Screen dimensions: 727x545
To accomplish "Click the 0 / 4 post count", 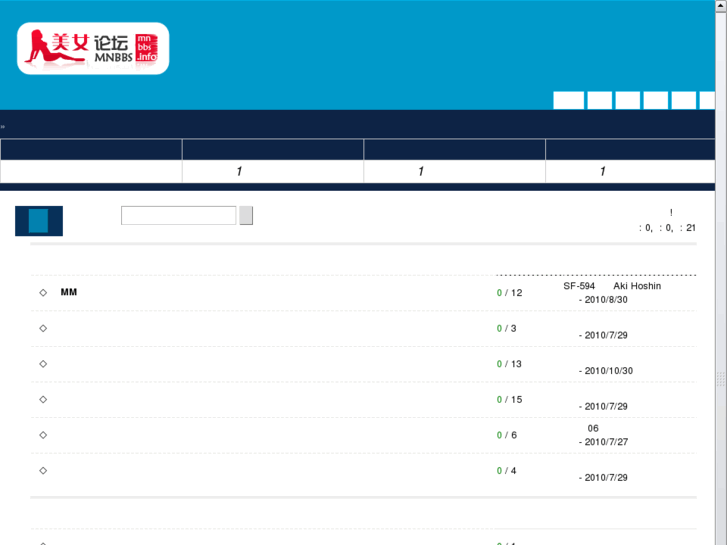I will click(506, 470).
